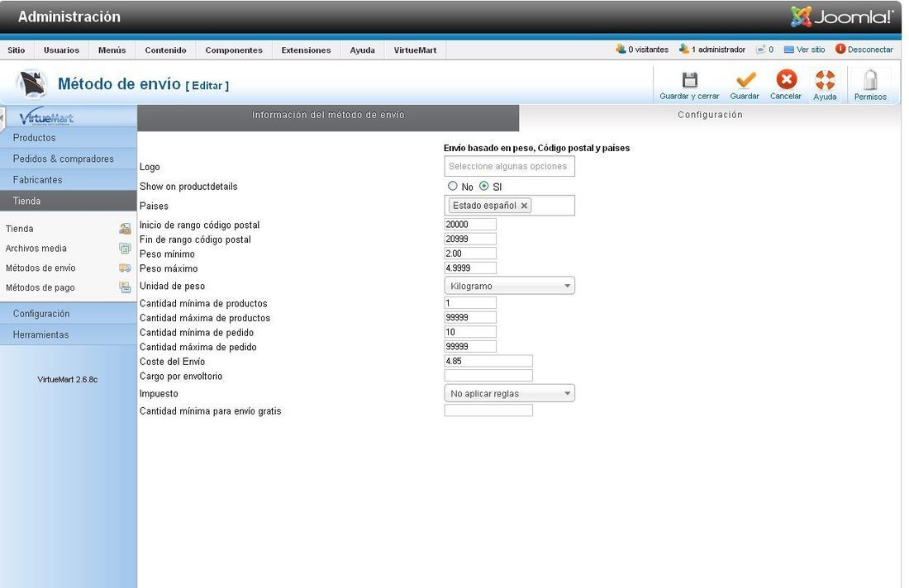Switch to the Configuración tab

click(710, 115)
